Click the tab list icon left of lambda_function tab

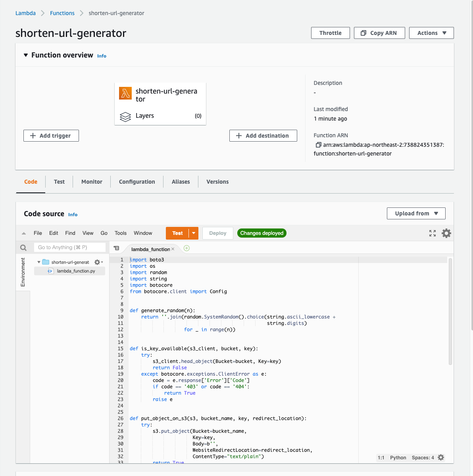116,248
